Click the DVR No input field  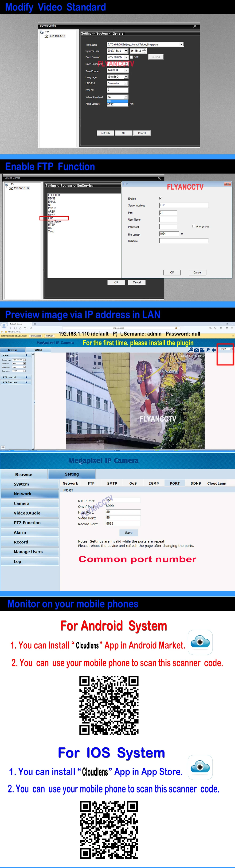(x=118, y=90)
